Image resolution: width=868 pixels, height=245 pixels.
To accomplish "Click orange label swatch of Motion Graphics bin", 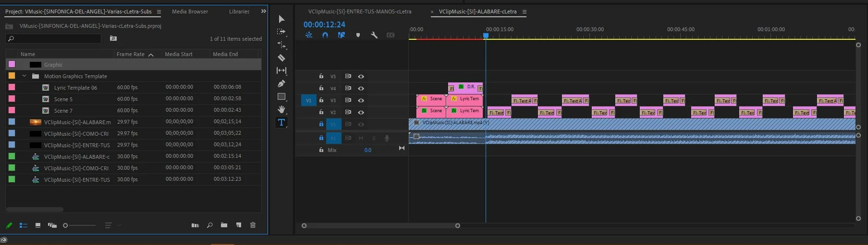I will [x=12, y=76].
